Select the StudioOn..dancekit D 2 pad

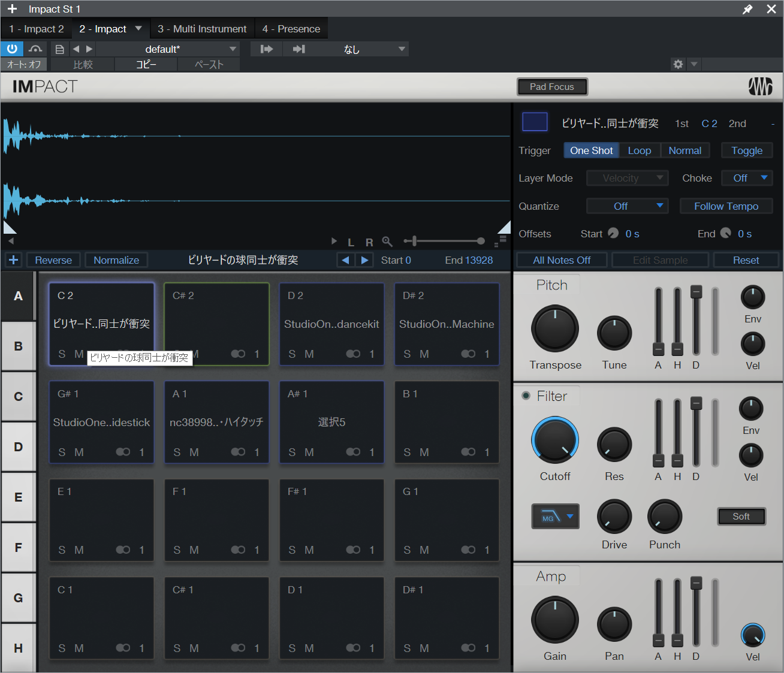pos(331,324)
